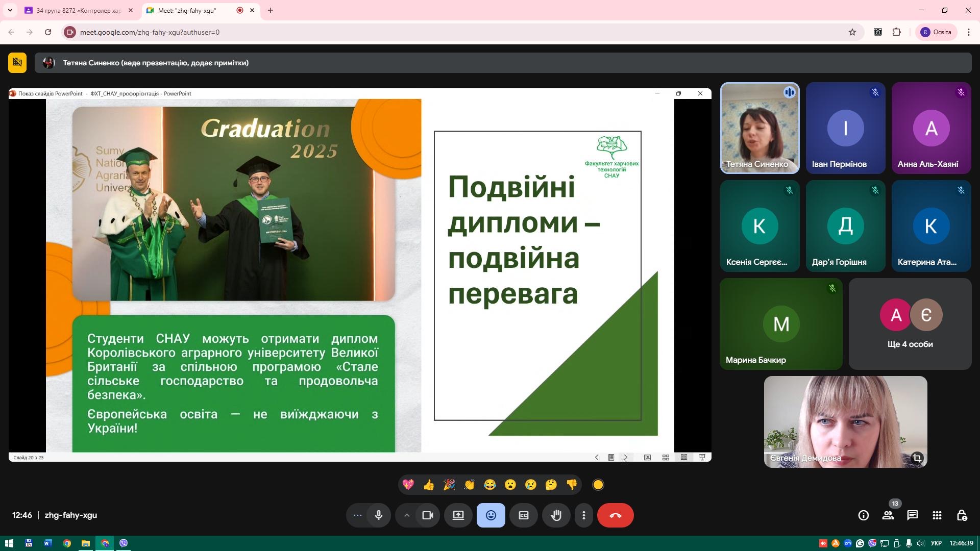Start screen presentation with share button
Screen dimensions: 980x551
[458, 515]
